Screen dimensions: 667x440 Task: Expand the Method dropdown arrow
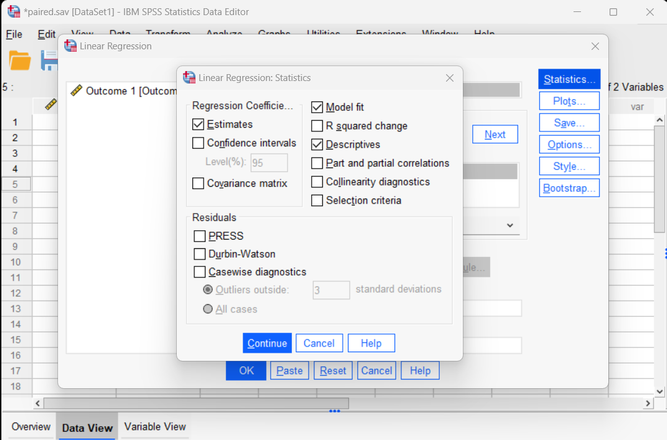(510, 226)
